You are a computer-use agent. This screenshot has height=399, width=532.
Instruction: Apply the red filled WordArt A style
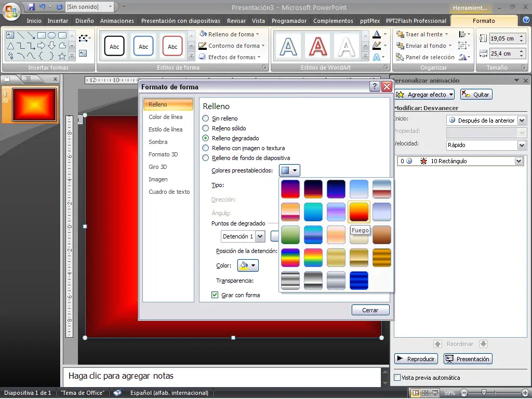pyautogui.click(x=317, y=46)
